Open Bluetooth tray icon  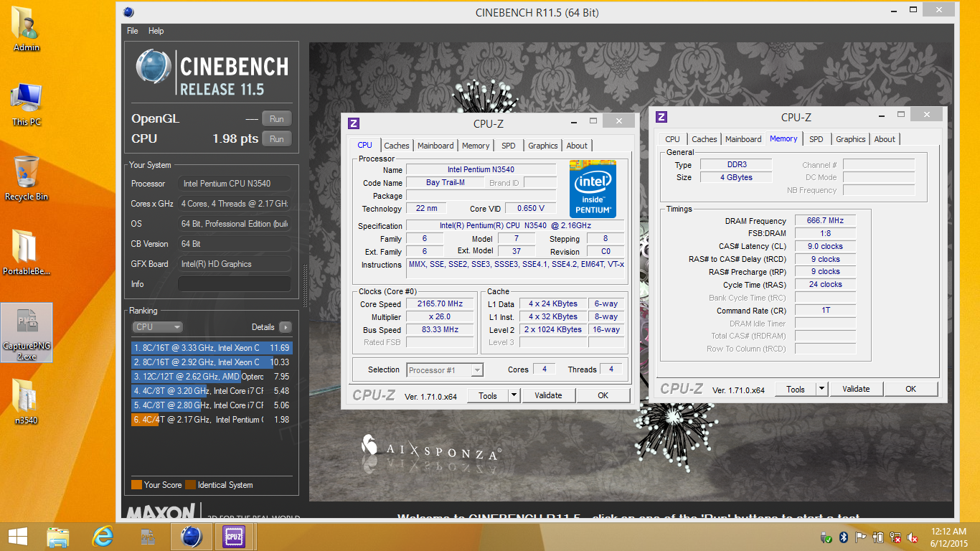844,537
